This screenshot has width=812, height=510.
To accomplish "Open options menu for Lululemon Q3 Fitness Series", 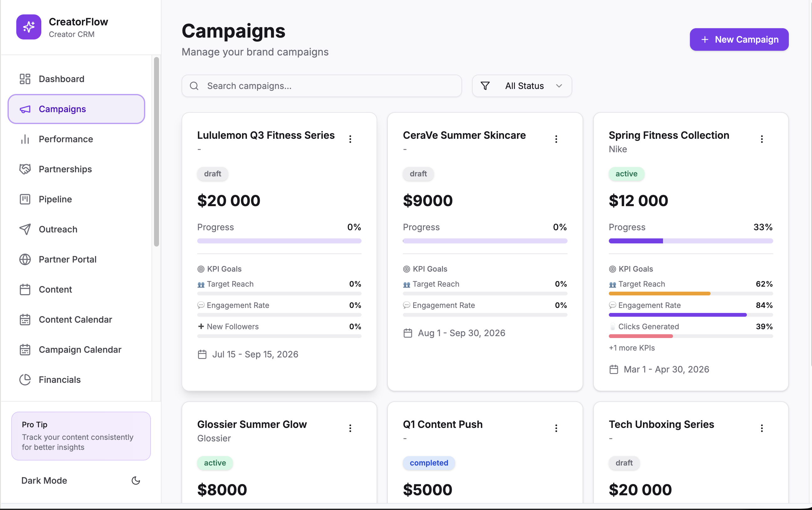I will (350, 139).
